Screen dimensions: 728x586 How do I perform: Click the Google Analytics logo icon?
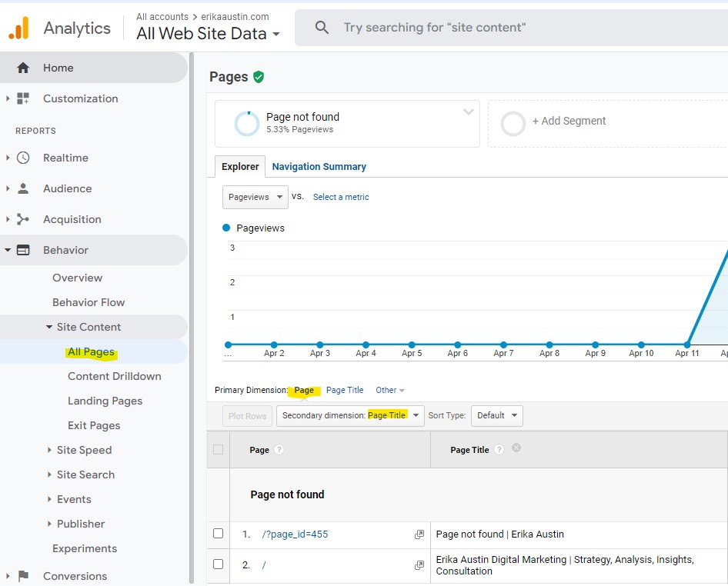(x=19, y=28)
